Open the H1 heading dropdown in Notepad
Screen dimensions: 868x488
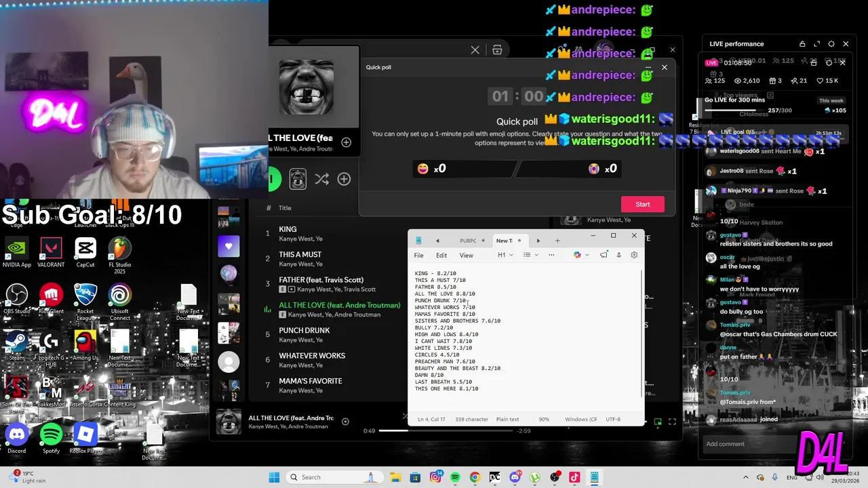tap(505, 255)
